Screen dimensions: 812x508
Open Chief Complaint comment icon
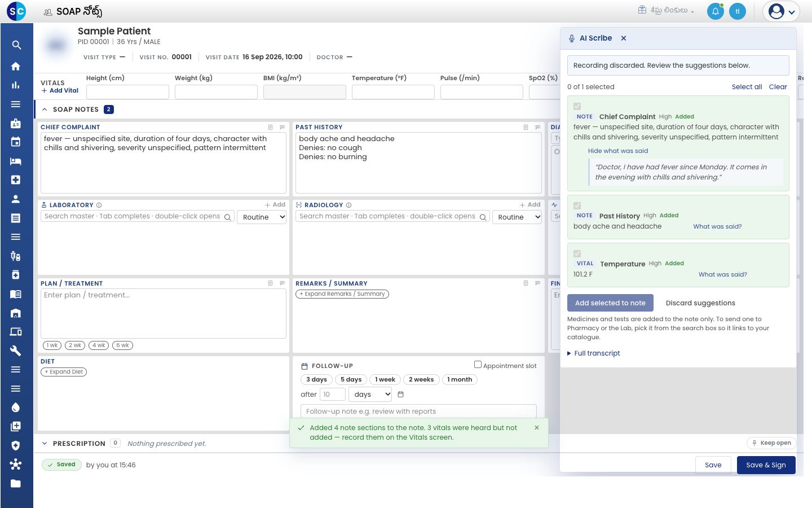(283, 127)
